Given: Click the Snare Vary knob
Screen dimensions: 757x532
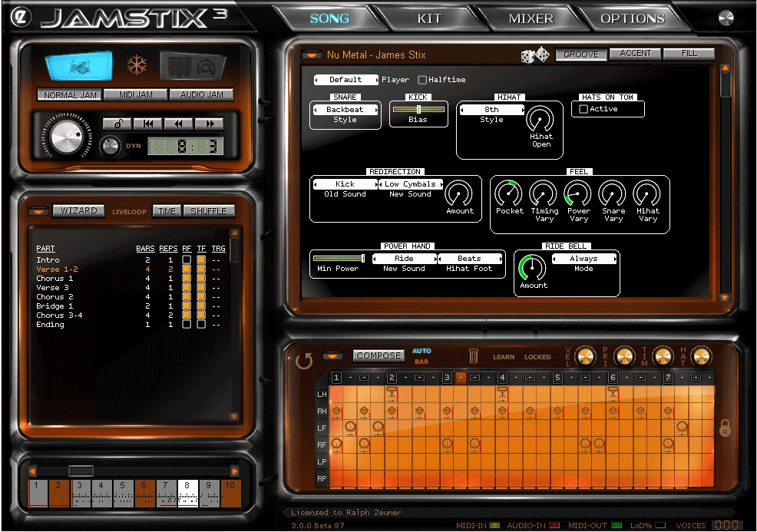Looking at the screenshot, I should pyautogui.click(x=613, y=193).
